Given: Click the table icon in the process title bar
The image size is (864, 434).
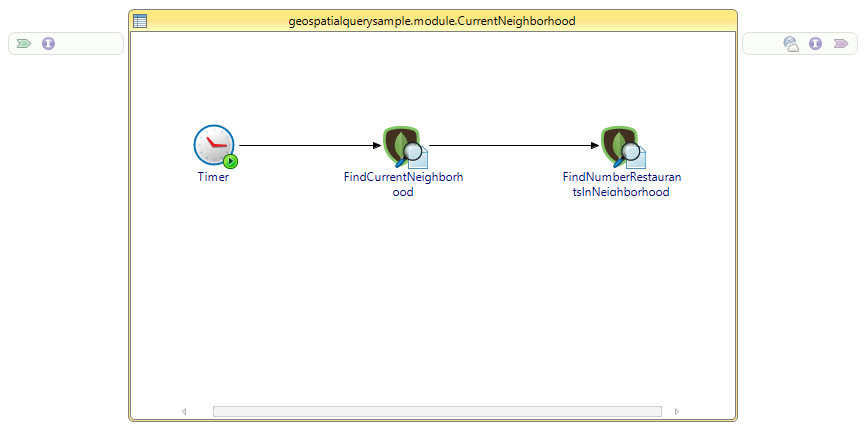Looking at the screenshot, I should 140,21.
